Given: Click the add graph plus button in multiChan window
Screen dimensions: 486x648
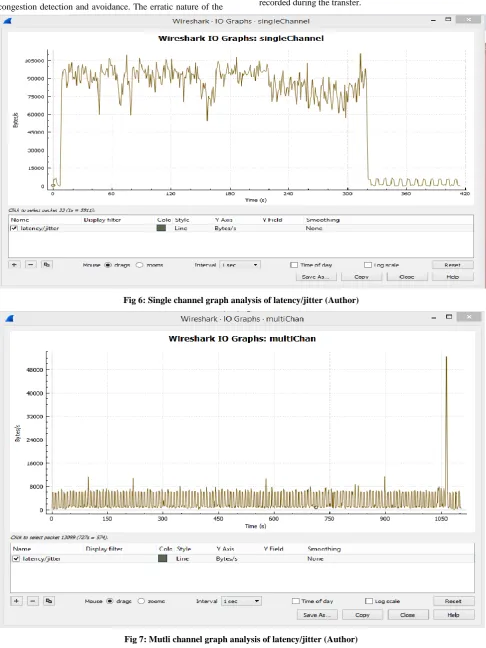Looking at the screenshot, I should (x=16, y=601).
